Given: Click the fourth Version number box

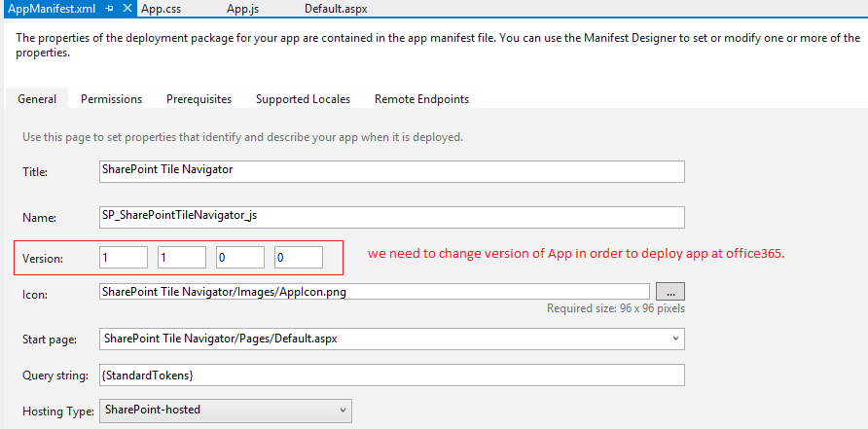Looking at the screenshot, I should [x=299, y=258].
